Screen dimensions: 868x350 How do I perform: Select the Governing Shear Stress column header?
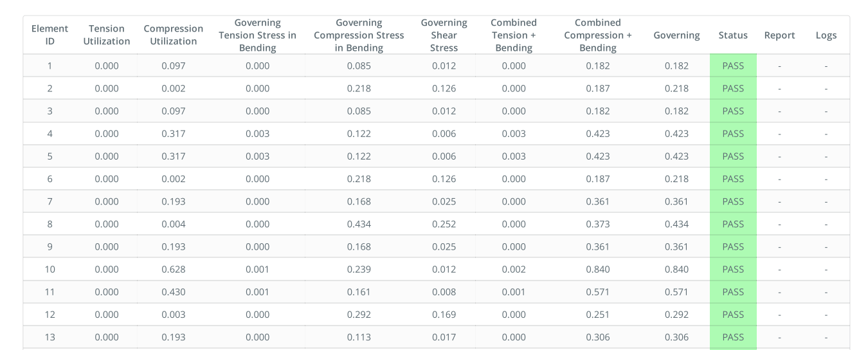pyautogui.click(x=444, y=35)
